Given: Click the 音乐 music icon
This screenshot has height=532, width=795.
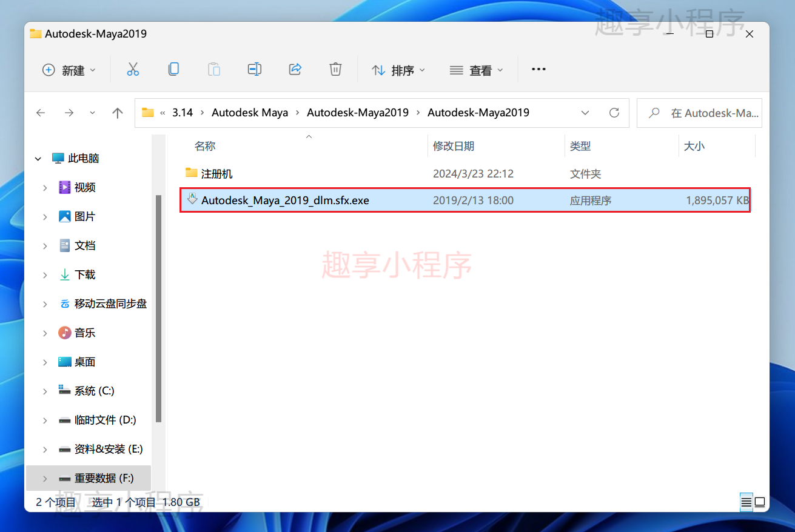Looking at the screenshot, I should click(65, 333).
